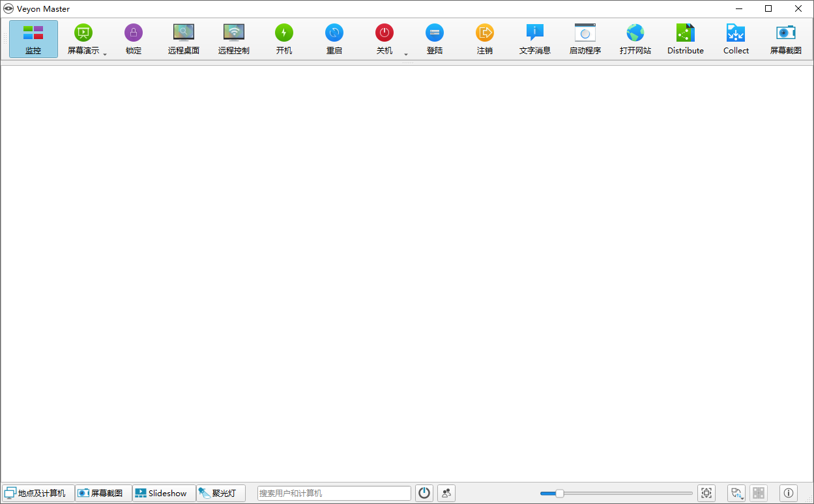Toggle the Slideshow panel button

pos(164,493)
